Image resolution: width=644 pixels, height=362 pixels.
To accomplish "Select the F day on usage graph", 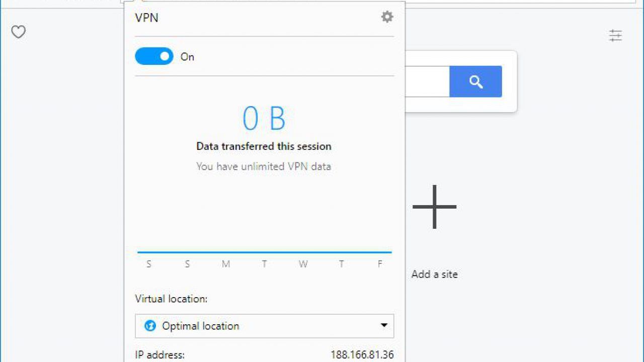I will [x=380, y=264].
